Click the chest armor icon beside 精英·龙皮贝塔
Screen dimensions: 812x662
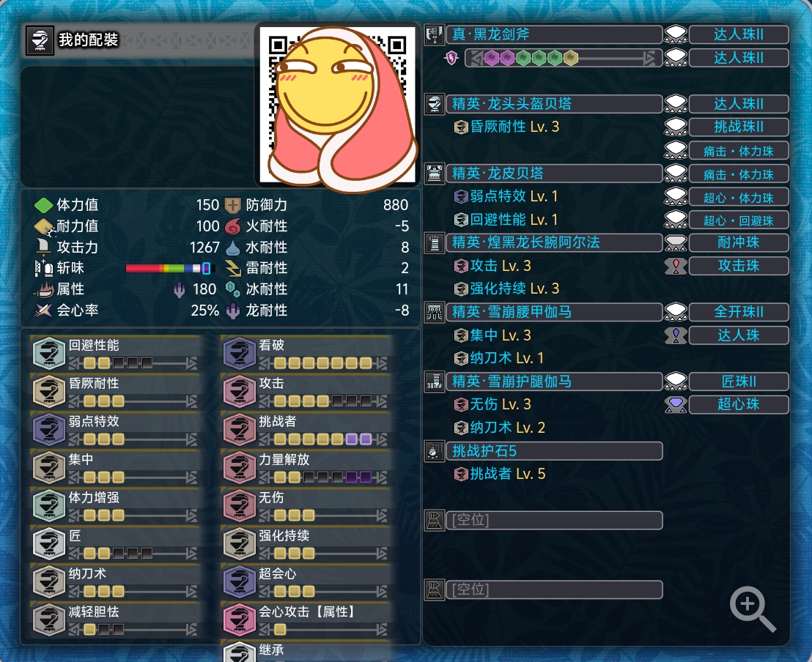[434, 174]
